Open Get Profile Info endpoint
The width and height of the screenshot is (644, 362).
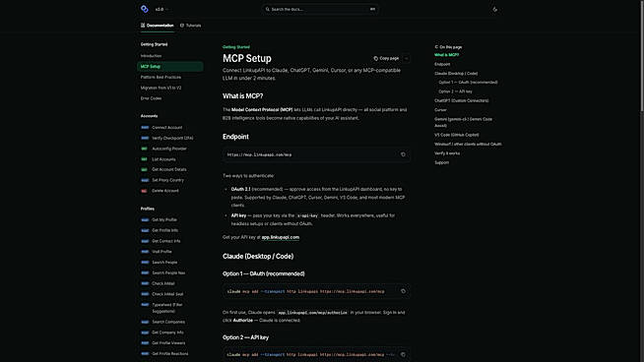click(165, 230)
